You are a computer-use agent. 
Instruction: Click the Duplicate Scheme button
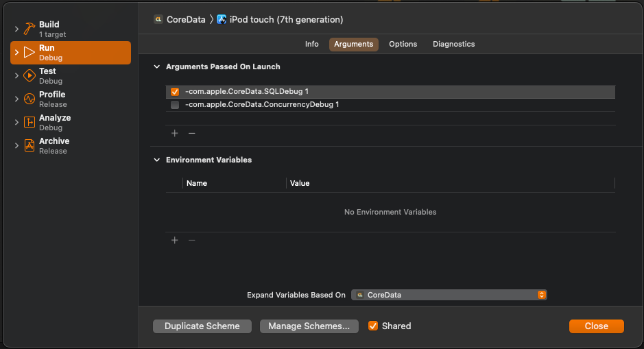(202, 326)
